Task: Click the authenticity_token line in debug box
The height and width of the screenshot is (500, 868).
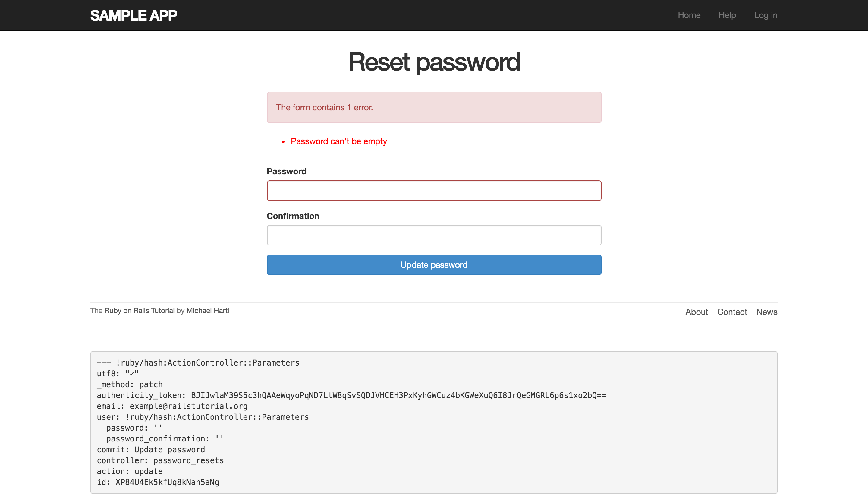Action: point(351,395)
